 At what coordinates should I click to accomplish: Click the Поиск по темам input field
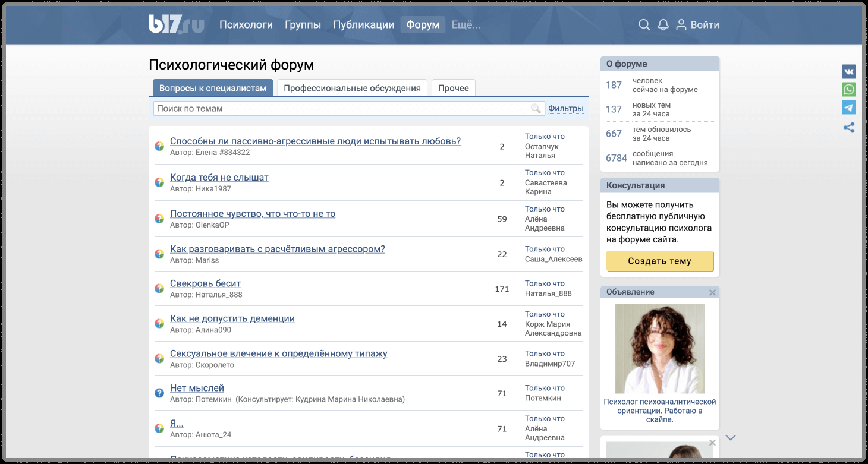pos(341,108)
